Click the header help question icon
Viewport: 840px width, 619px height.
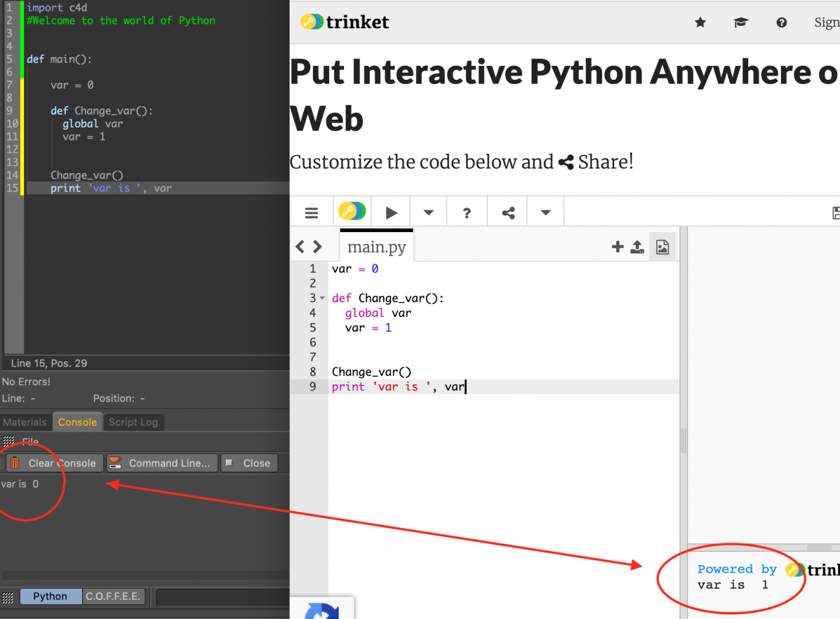782,22
